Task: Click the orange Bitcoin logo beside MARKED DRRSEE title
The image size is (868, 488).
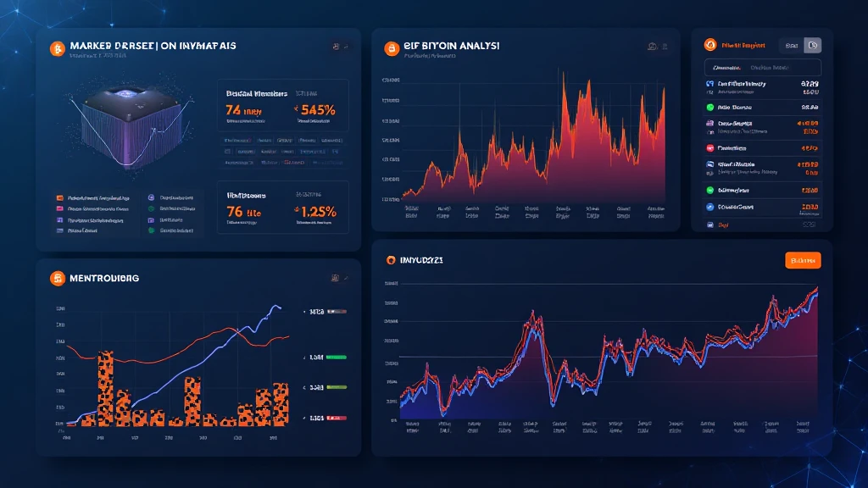Action: pos(58,48)
